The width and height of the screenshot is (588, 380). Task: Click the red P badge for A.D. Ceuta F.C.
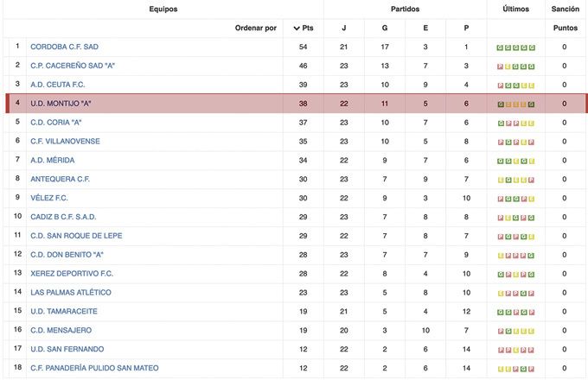[x=500, y=85]
